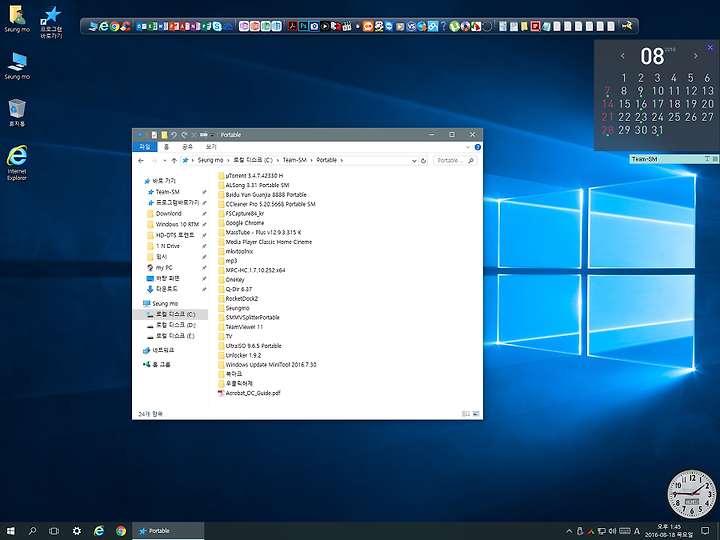
Task: Open CCleaner in the top dock
Action: tap(125, 26)
